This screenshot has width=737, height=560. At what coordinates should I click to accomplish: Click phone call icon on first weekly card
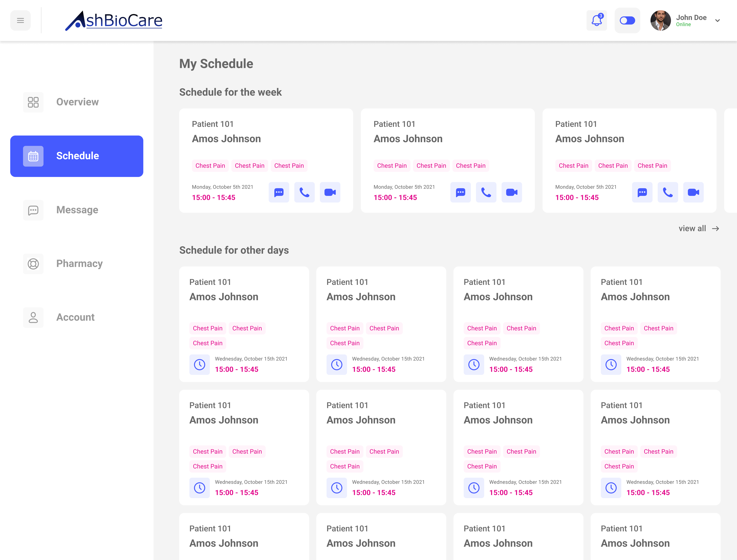click(x=305, y=192)
